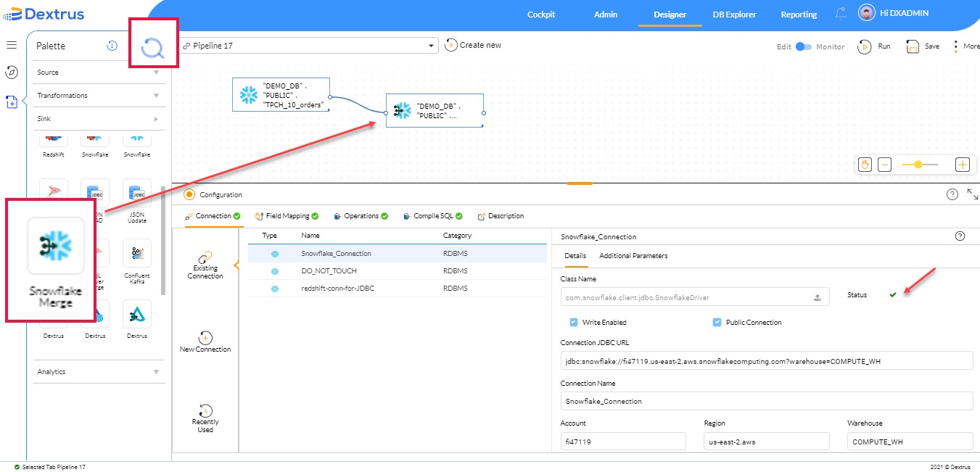This screenshot has width=980, height=472.
Task: Open the Designer menu
Action: (x=670, y=14)
